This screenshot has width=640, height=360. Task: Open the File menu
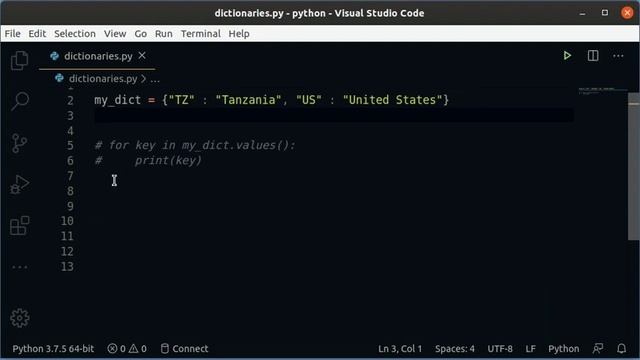(x=12, y=33)
